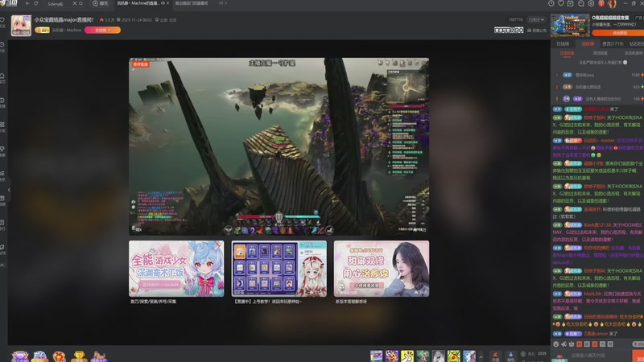This screenshot has height=362, width=644.
Task: Open the message bubble icon at top
Action: (x=580, y=3)
